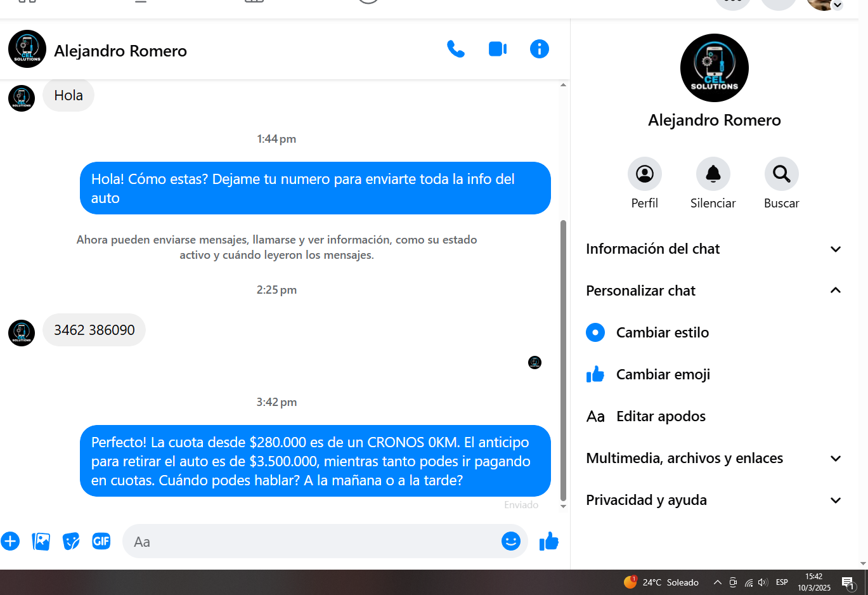Send a thumbs-up like

pos(549,541)
